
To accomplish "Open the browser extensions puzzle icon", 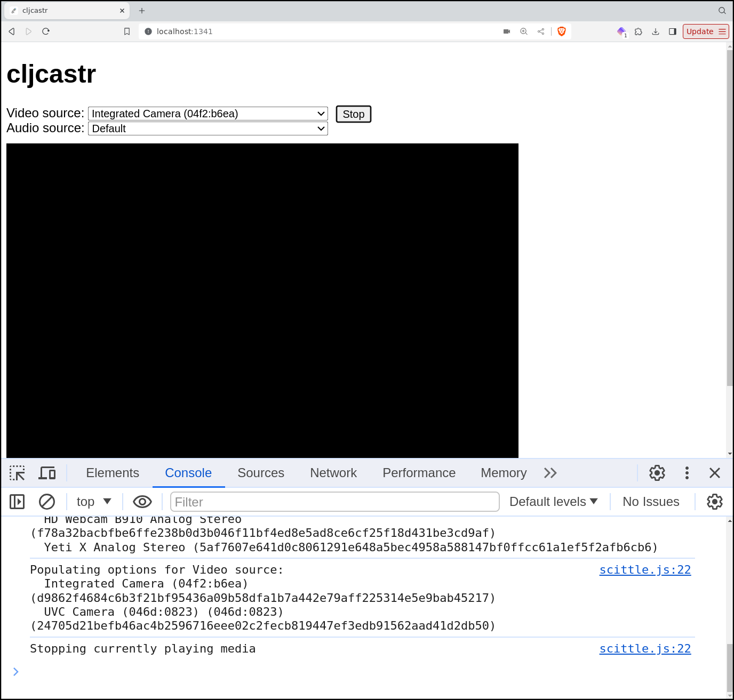I will [x=638, y=31].
